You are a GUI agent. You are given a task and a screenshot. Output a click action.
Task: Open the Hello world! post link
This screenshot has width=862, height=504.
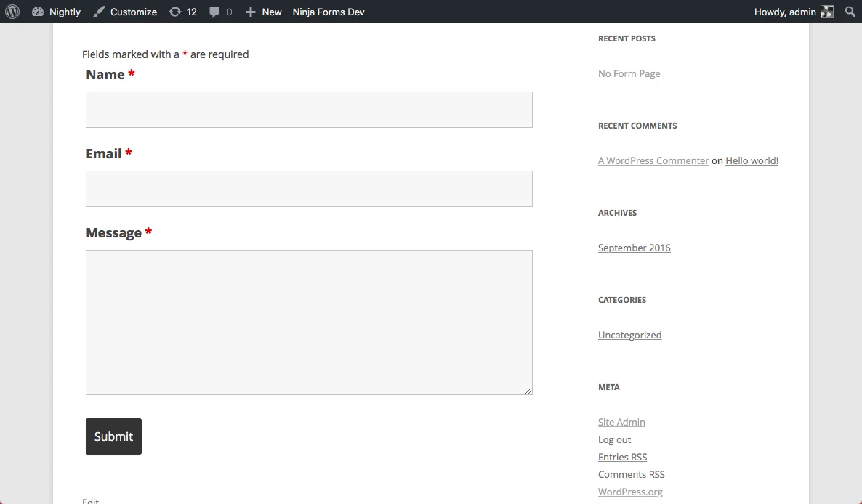(752, 160)
